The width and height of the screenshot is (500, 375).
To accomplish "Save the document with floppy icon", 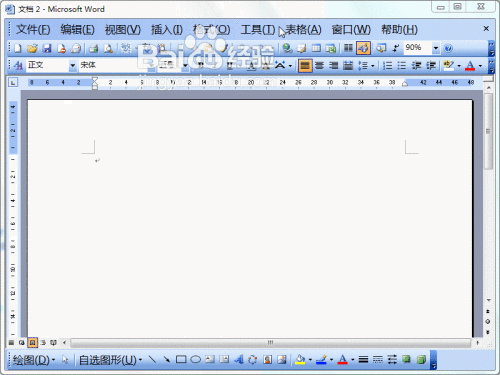I will click(x=47, y=48).
